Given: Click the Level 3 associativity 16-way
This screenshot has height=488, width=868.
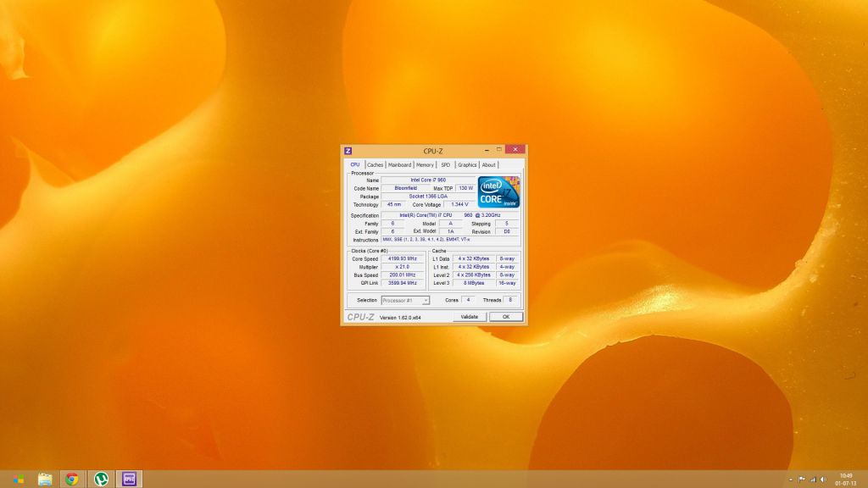Looking at the screenshot, I should click(x=507, y=283).
